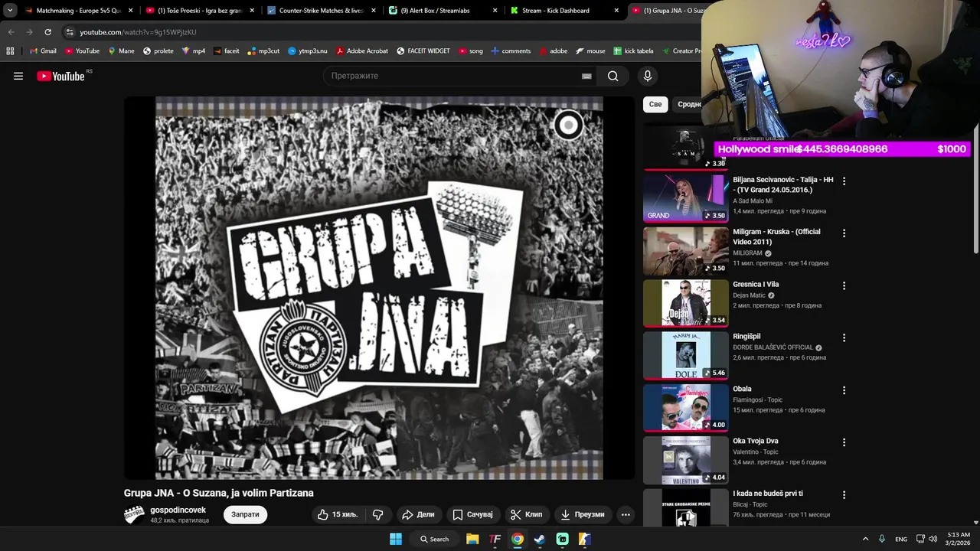Open the FACEIT WIDGET bookmark
This screenshot has height=551, width=980.
pyautogui.click(x=423, y=51)
